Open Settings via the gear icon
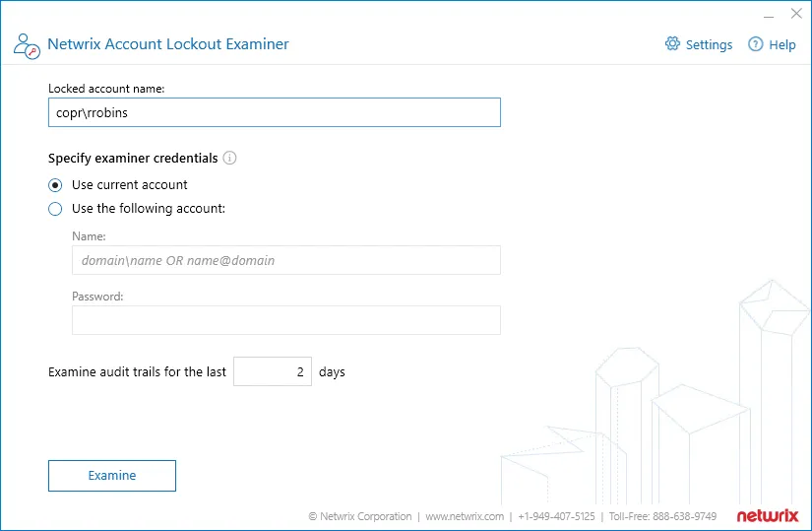Image resolution: width=812 pixels, height=531 pixels. 672,44
